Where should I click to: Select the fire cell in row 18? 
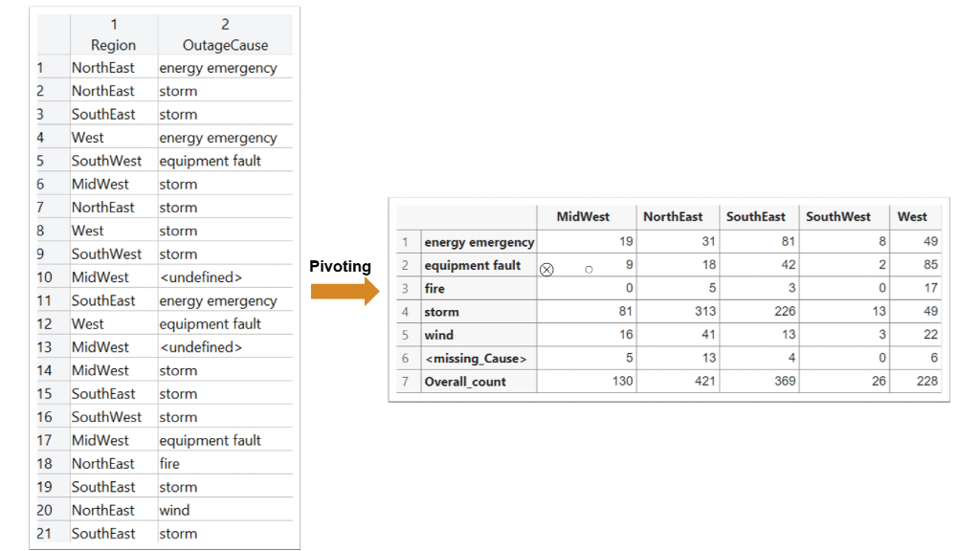(x=169, y=464)
